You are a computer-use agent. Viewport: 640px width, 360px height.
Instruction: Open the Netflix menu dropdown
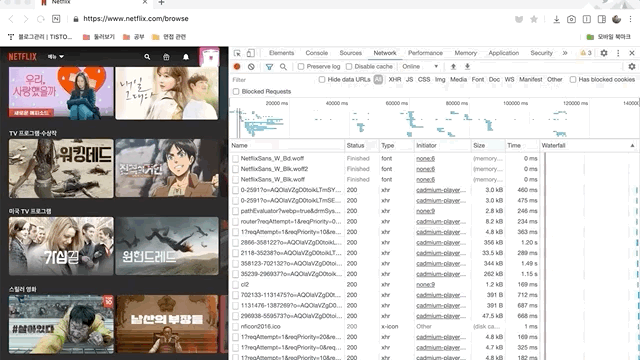pyautogui.click(x=56, y=57)
